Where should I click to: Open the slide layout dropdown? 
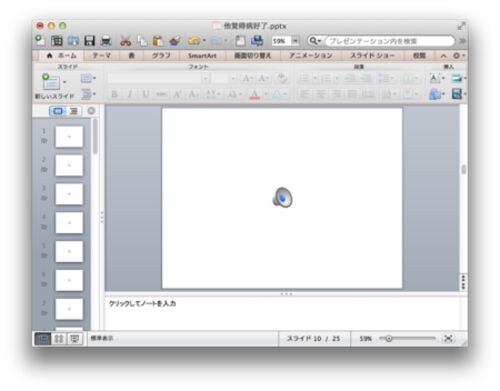click(88, 78)
